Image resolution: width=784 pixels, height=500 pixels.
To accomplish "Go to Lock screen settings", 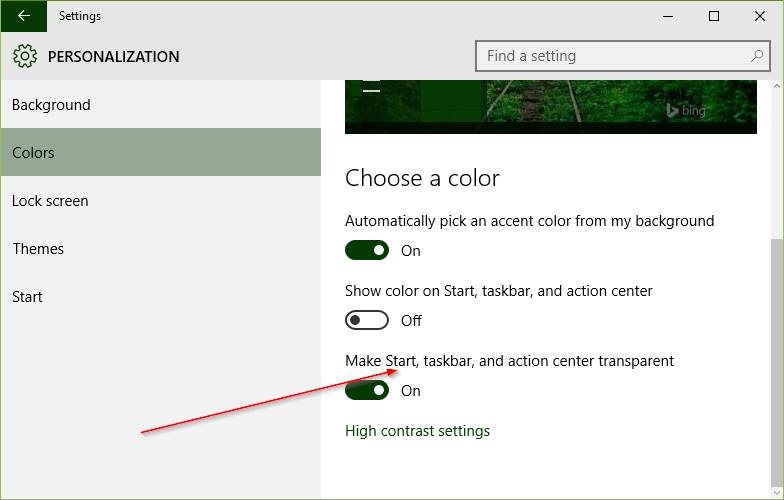I will [x=50, y=201].
